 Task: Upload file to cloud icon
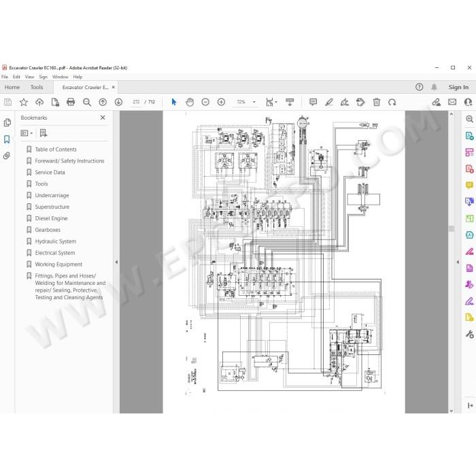(x=39, y=102)
